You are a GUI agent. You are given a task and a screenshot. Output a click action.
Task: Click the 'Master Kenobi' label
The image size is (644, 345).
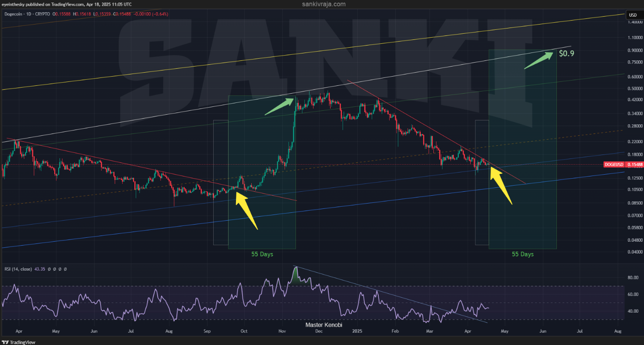(x=324, y=325)
